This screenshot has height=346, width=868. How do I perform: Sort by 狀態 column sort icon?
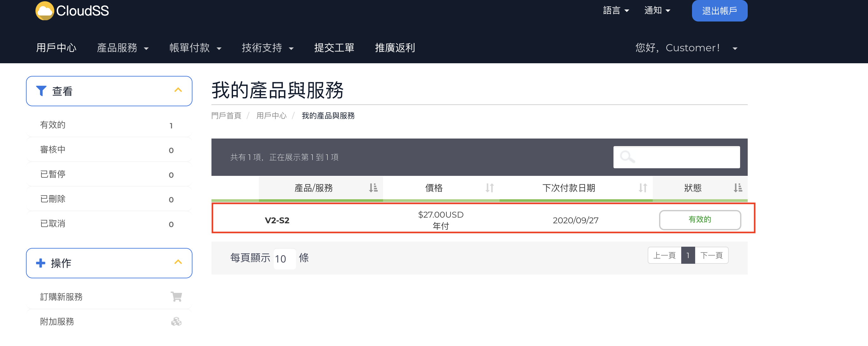(738, 188)
